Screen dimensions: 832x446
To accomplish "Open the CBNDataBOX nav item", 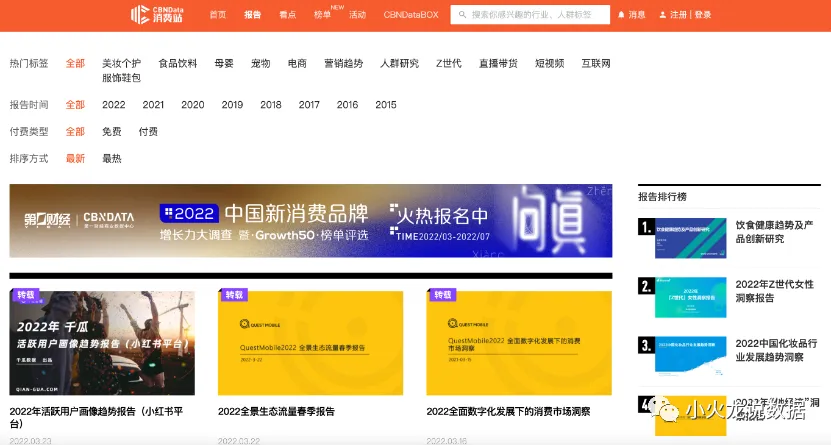I will click(411, 15).
